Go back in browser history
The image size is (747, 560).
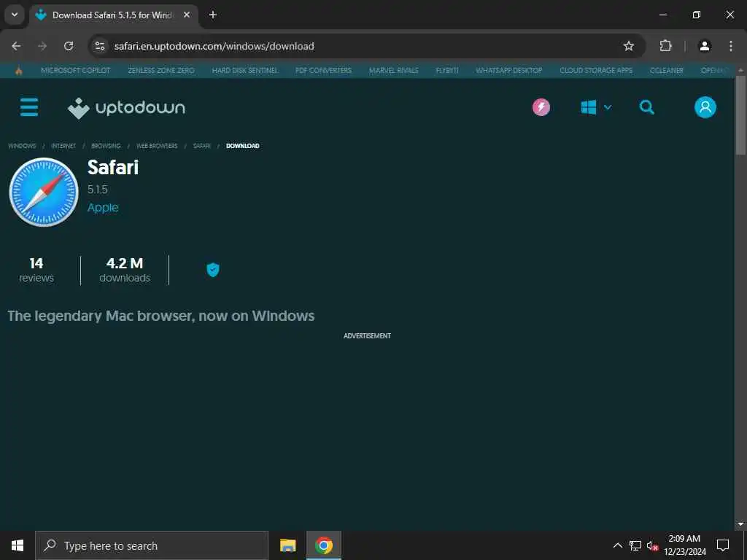[x=16, y=46]
